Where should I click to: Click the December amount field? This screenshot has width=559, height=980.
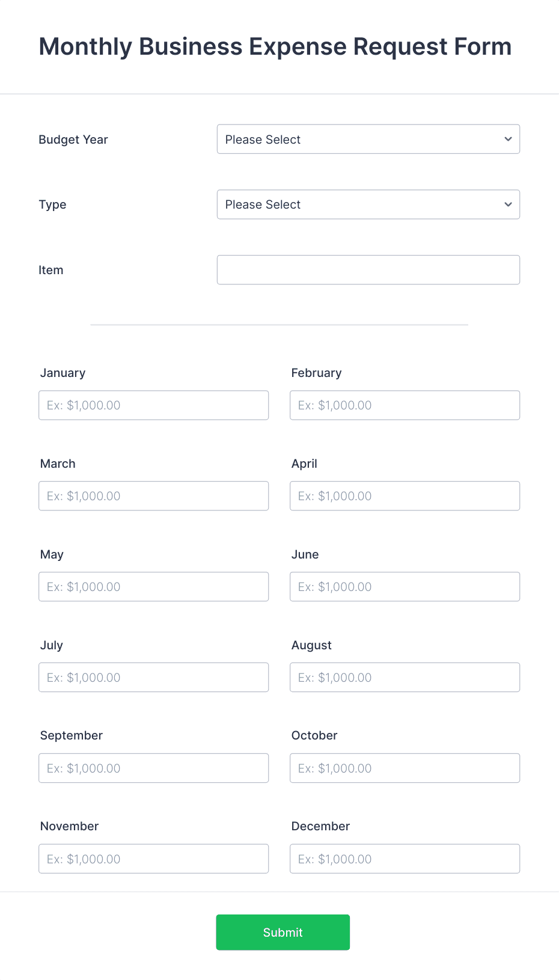tap(404, 859)
